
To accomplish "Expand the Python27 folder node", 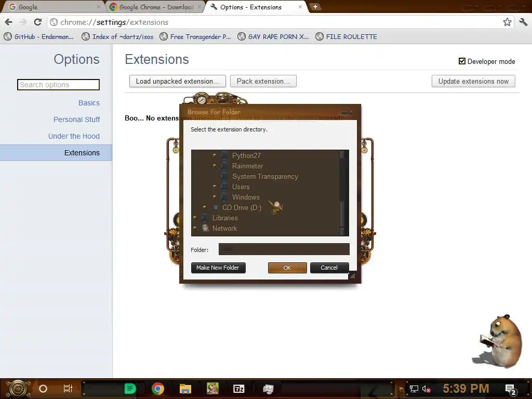I will 215,155.
